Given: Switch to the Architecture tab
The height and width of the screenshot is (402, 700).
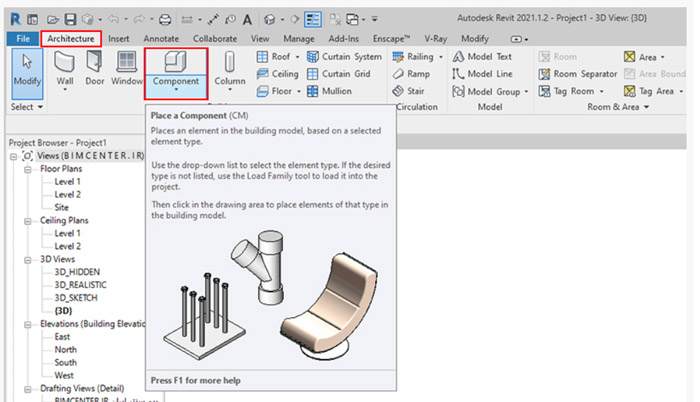Looking at the screenshot, I should click(x=71, y=38).
